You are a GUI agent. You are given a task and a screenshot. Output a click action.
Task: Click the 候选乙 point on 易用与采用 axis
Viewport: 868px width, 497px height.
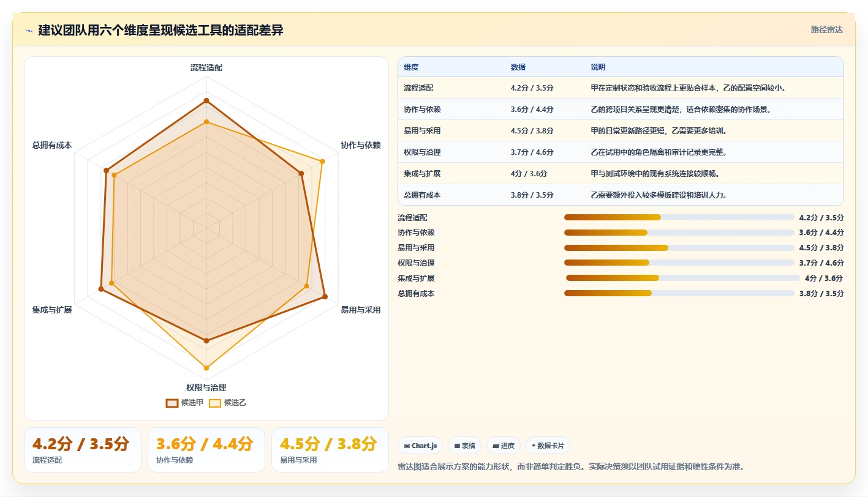307,286
